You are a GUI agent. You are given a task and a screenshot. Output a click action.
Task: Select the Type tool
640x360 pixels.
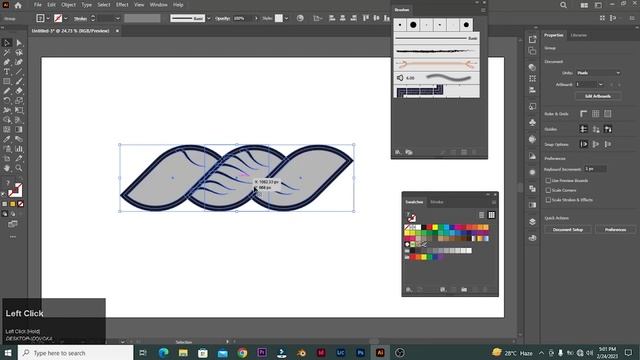click(x=7, y=72)
